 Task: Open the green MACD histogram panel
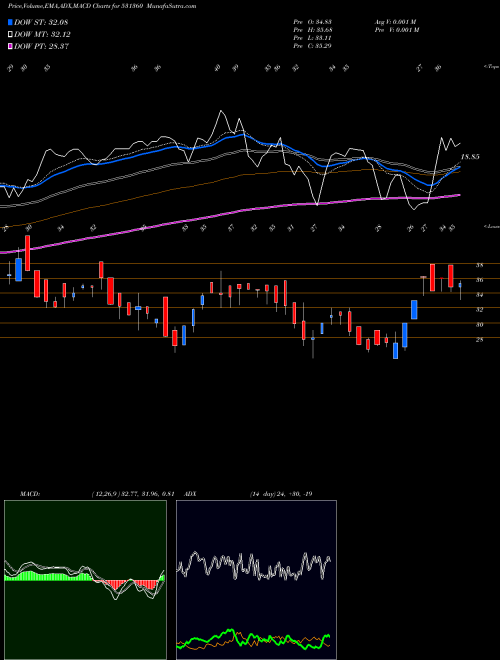pyautogui.click(x=85, y=580)
